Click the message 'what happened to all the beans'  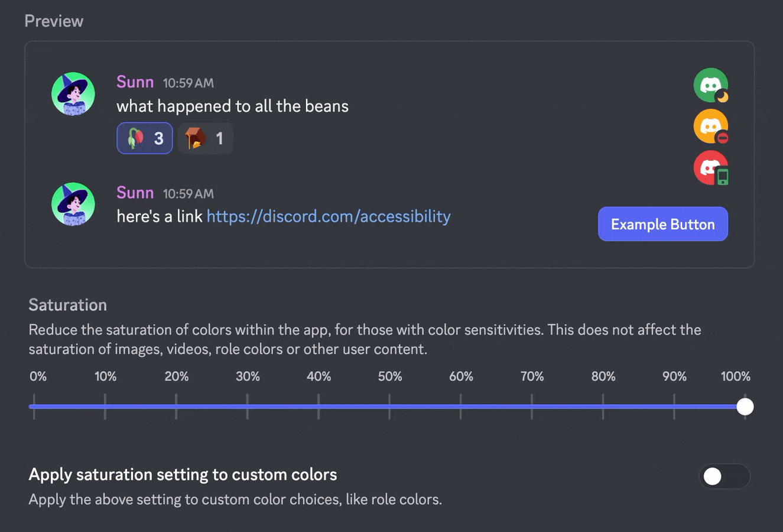pos(232,106)
